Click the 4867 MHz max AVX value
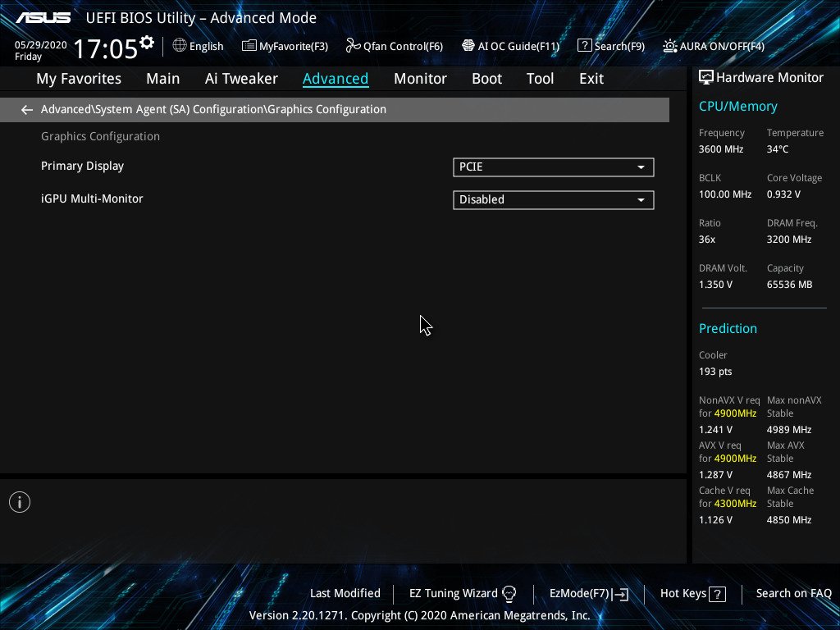Viewport: 840px width, 630px height. (789, 475)
